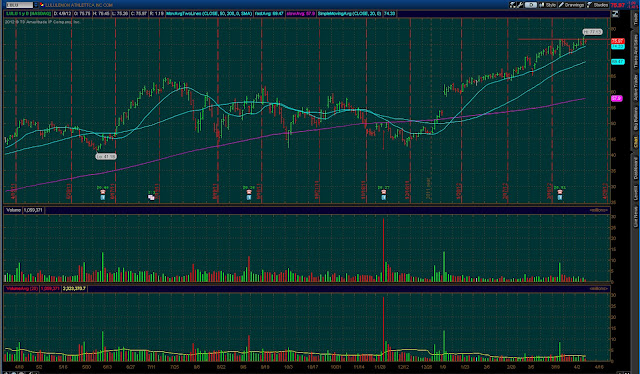Click the earnings icon near 11/28
The height and width of the screenshot is (374, 640).
click(384, 192)
